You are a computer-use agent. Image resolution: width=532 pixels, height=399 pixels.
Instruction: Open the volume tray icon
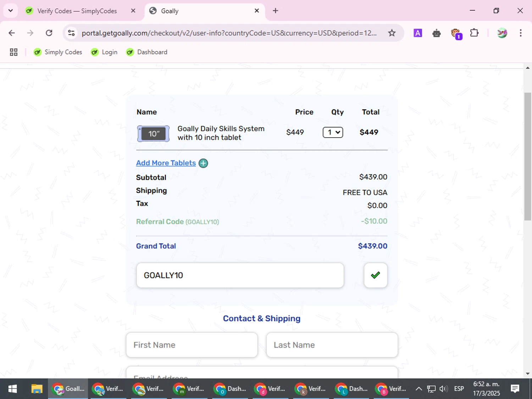[443, 389]
